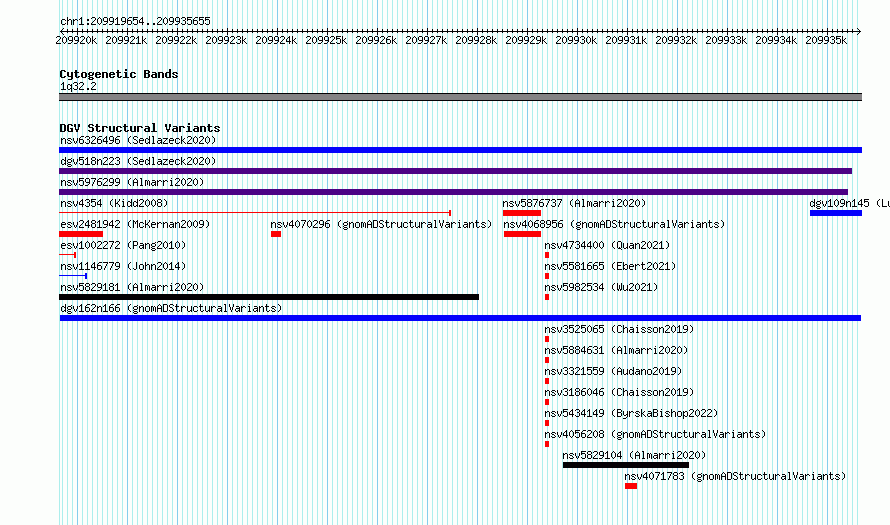This screenshot has width=890, height=525.
Task: Select the blue nsv6326496 variant bar
Action: (x=460, y=150)
